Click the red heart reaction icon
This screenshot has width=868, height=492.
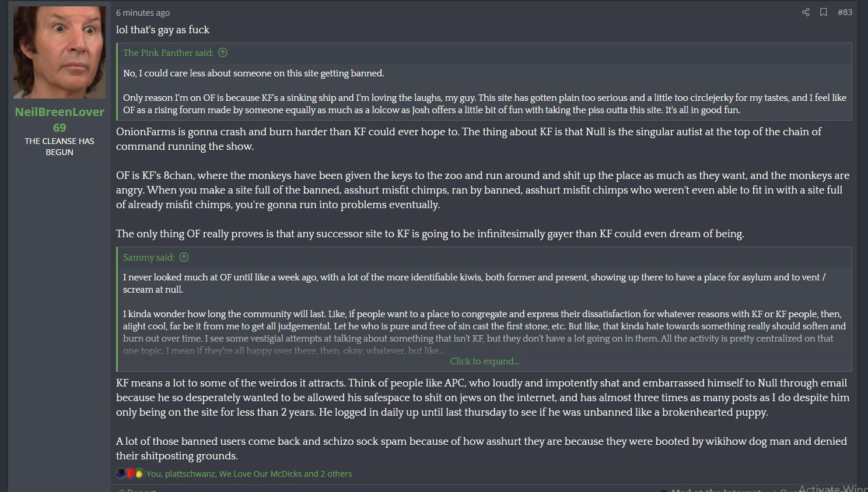point(131,473)
